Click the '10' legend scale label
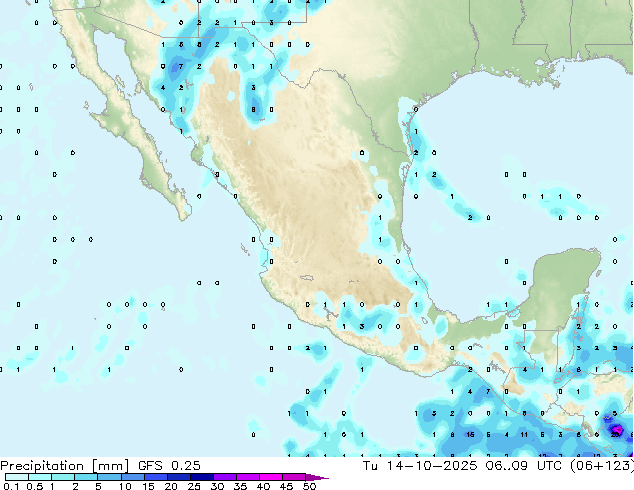Image resolution: width=634 pixels, height=490 pixels. click(x=125, y=486)
